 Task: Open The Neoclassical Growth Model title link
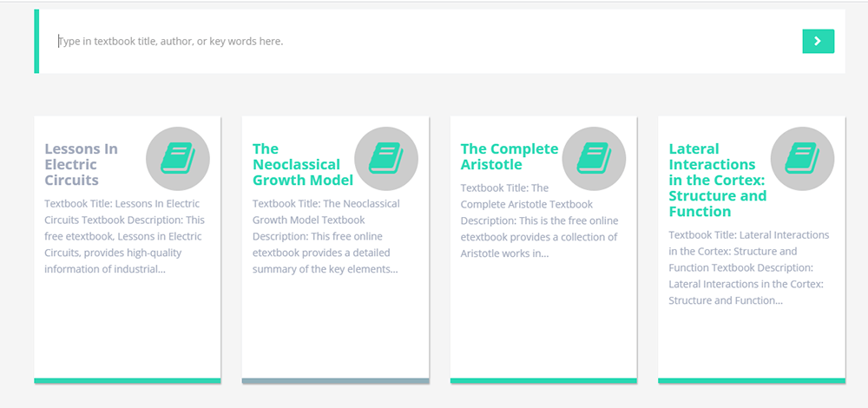click(x=302, y=165)
